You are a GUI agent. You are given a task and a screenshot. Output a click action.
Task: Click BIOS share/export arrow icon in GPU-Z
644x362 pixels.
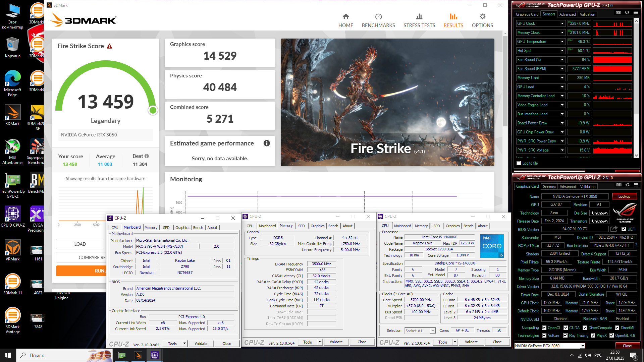click(x=614, y=229)
